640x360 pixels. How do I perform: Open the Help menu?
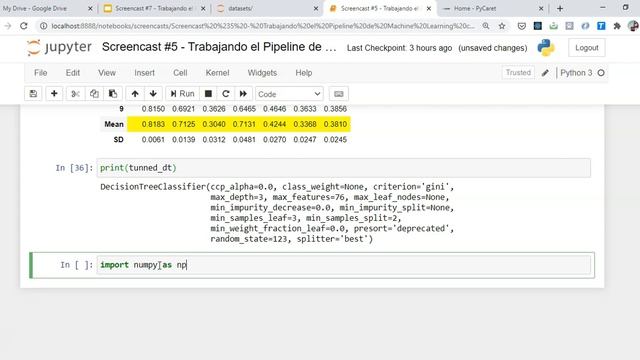(x=304, y=73)
